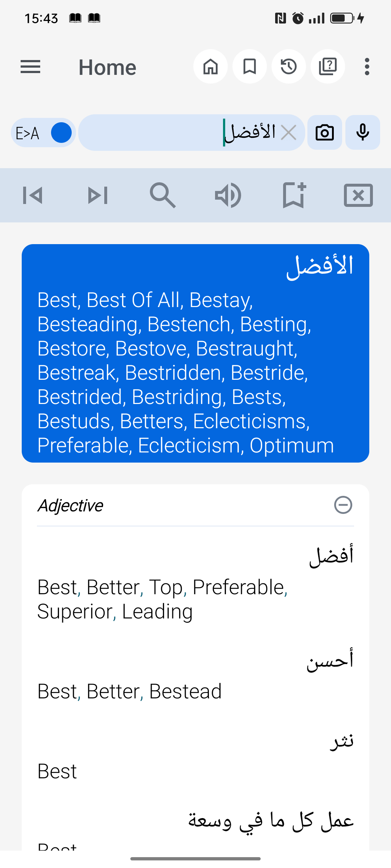
Task: Open saved bookmarks icon
Action: (x=249, y=67)
